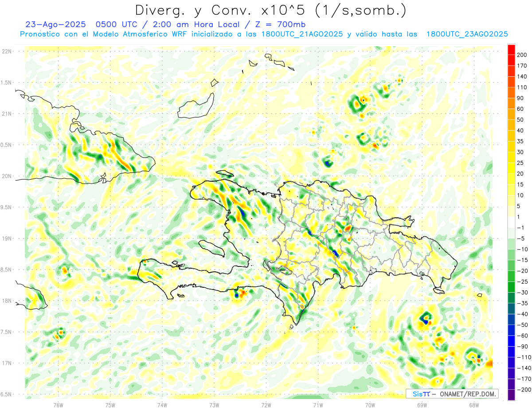The width and height of the screenshot is (532, 411).
Task: Click longitude label '70W'
Action: [x=370, y=405]
